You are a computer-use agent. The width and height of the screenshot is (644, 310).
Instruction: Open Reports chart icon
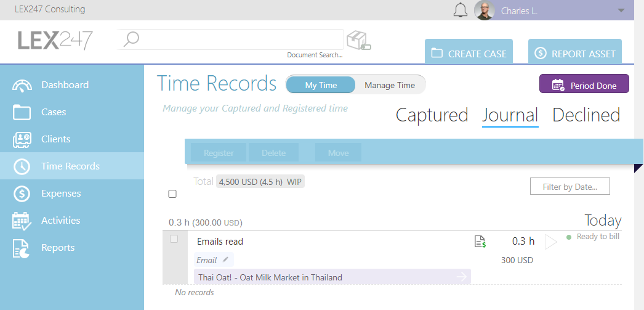[x=22, y=248]
